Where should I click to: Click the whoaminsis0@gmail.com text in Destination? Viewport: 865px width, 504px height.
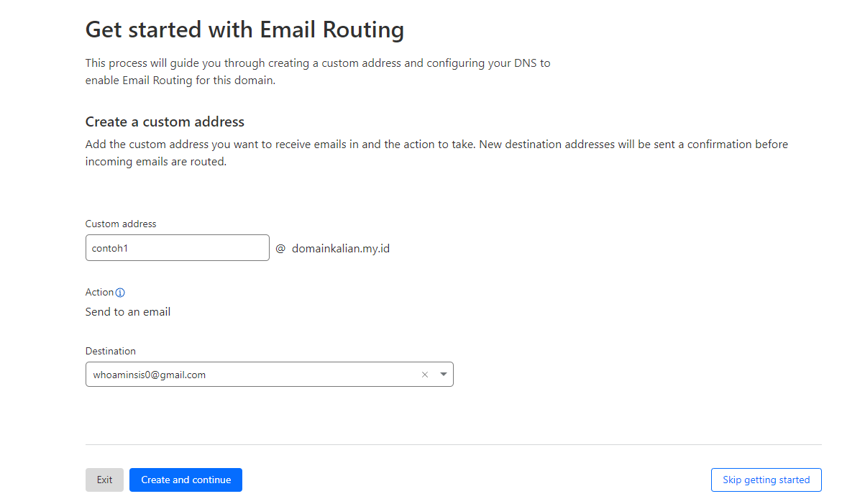[150, 375]
